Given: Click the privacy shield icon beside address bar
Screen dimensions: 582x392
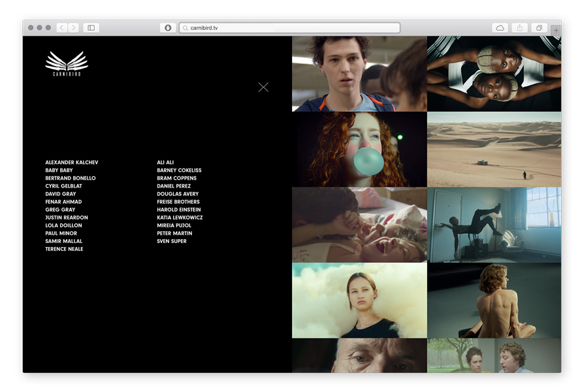Looking at the screenshot, I should coord(168,28).
